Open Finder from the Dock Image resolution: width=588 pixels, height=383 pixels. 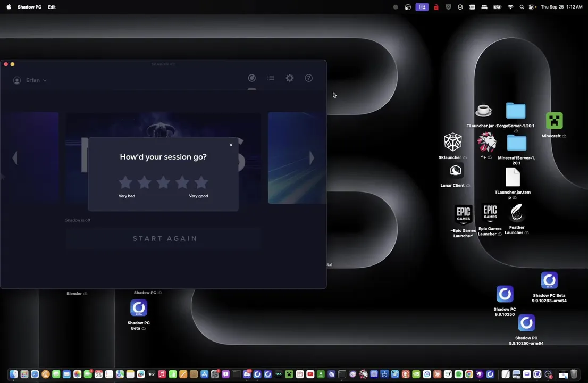(13, 374)
